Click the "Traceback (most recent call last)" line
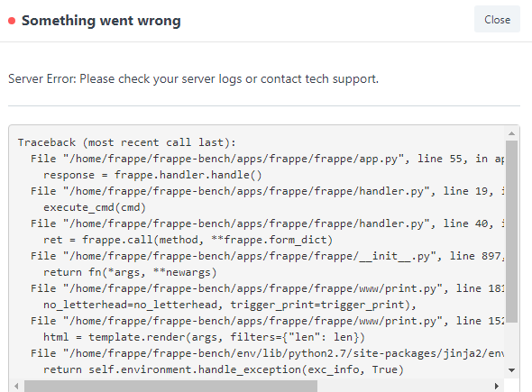 coord(127,142)
